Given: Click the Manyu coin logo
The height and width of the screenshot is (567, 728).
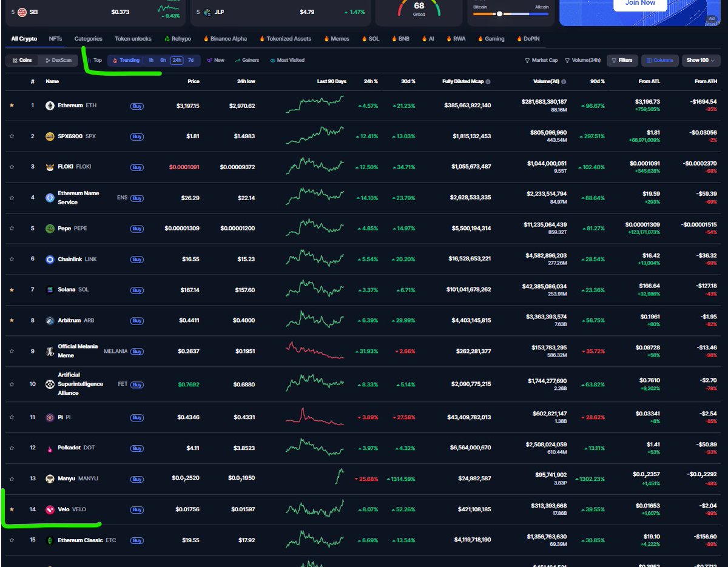Looking at the screenshot, I should 50,479.
